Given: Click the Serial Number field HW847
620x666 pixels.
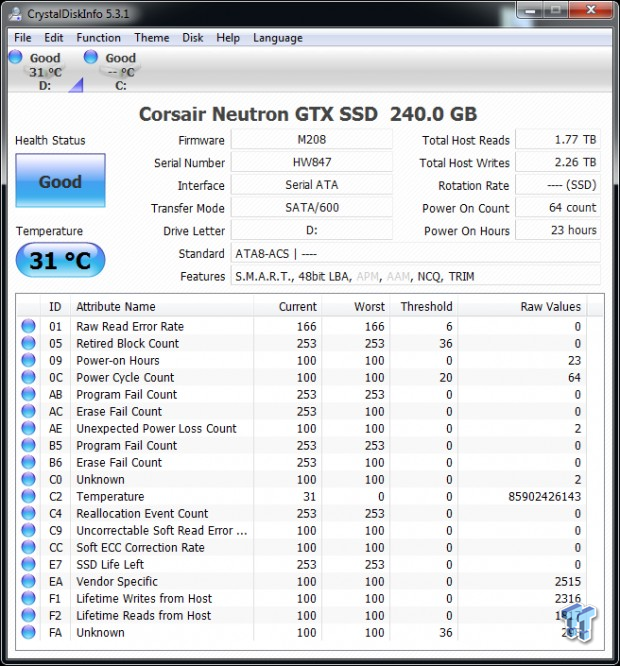Looking at the screenshot, I should [312, 162].
